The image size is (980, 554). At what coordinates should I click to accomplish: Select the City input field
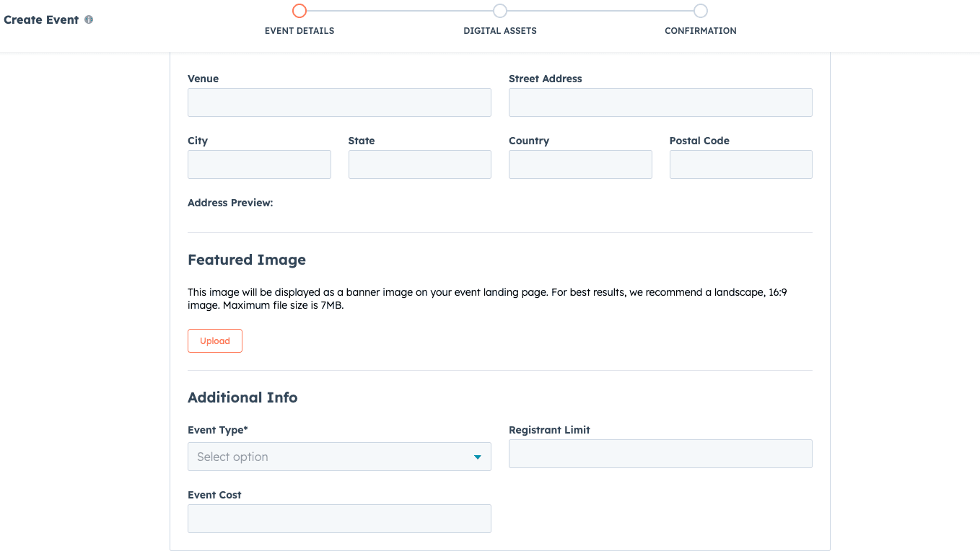(259, 164)
